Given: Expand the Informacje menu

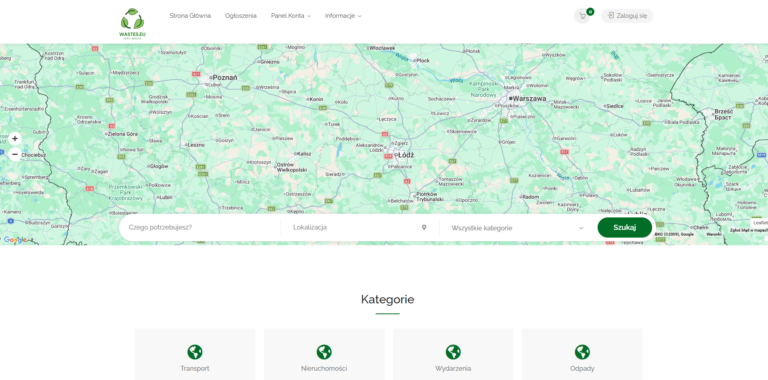Looking at the screenshot, I should coord(343,16).
